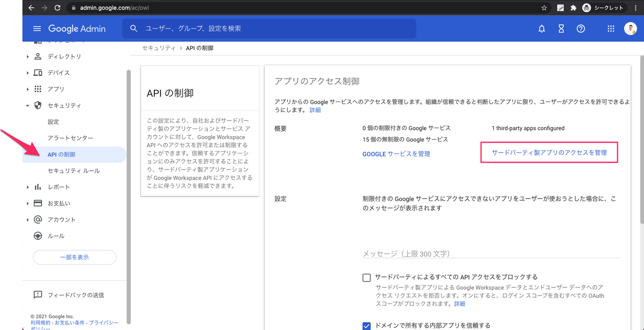Click the ディレクトリ person icon

coord(38,56)
